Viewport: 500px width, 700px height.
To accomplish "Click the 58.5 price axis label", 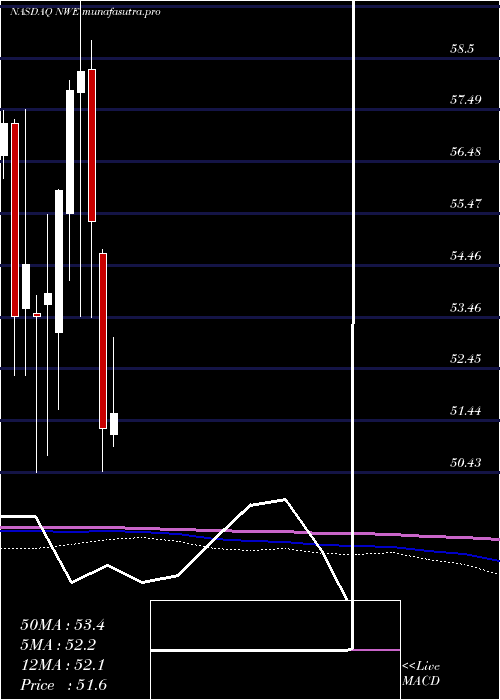I will (x=462, y=48).
